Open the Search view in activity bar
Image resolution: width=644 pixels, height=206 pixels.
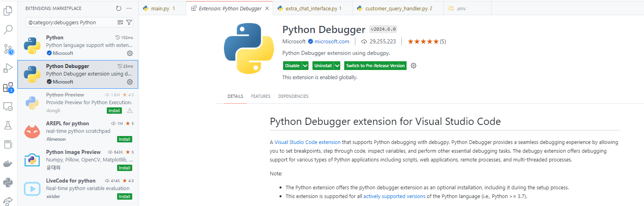pos(8,29)
